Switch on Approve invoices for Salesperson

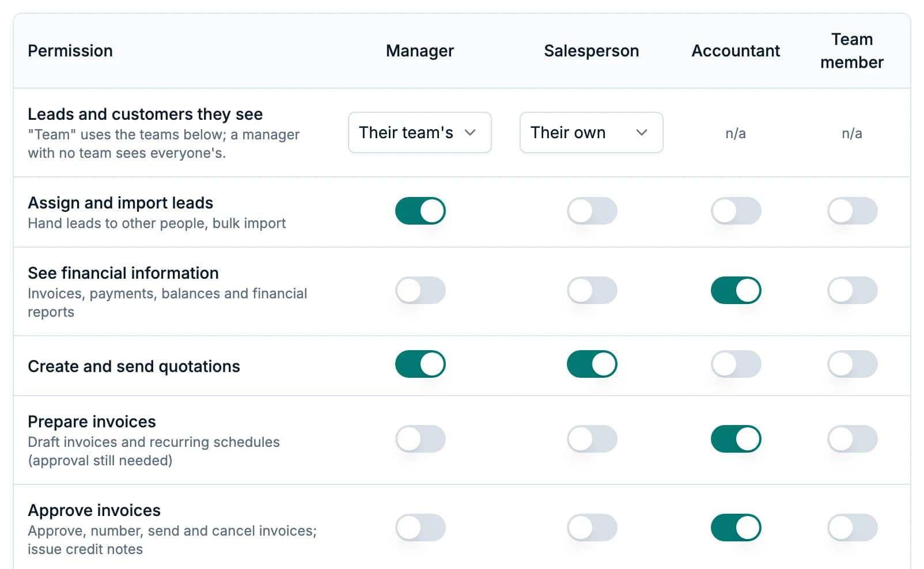pyautogui.click(x=592, y=528)
